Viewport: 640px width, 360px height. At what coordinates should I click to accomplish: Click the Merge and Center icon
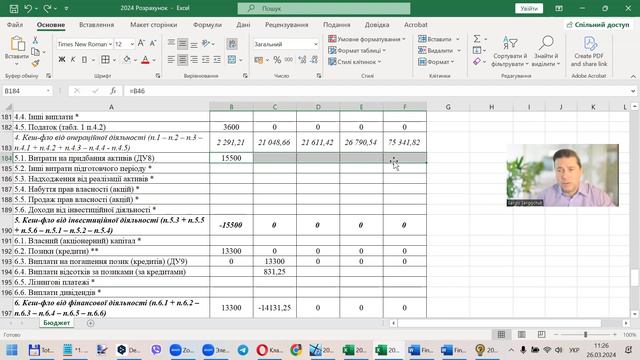(x=232, y=60)
